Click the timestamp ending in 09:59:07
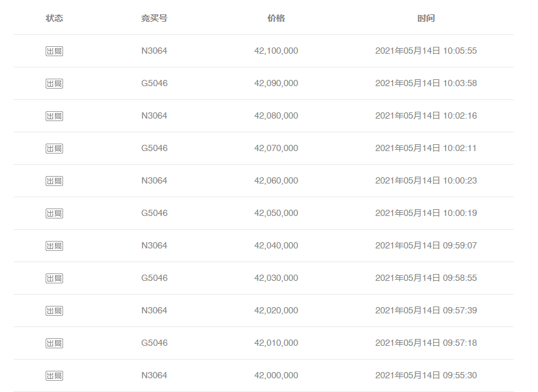The image size is (538, 392). click(x=426, y=246)
